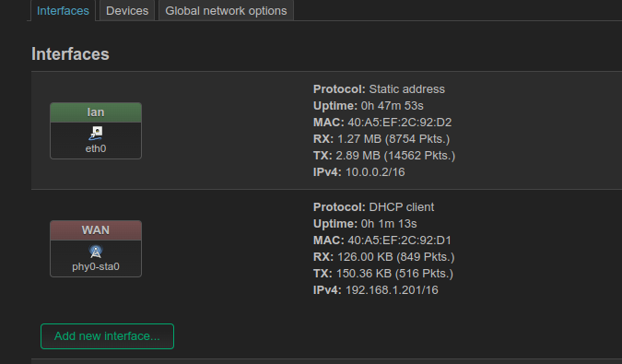622x364 pixels.
Task: Click the eth0 device label
Action: pyautogui.click(x=96, y=148)
